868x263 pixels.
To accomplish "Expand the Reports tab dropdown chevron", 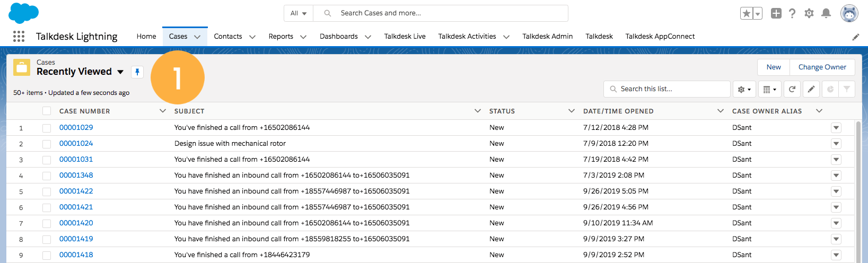I will (x=303, y=37).
